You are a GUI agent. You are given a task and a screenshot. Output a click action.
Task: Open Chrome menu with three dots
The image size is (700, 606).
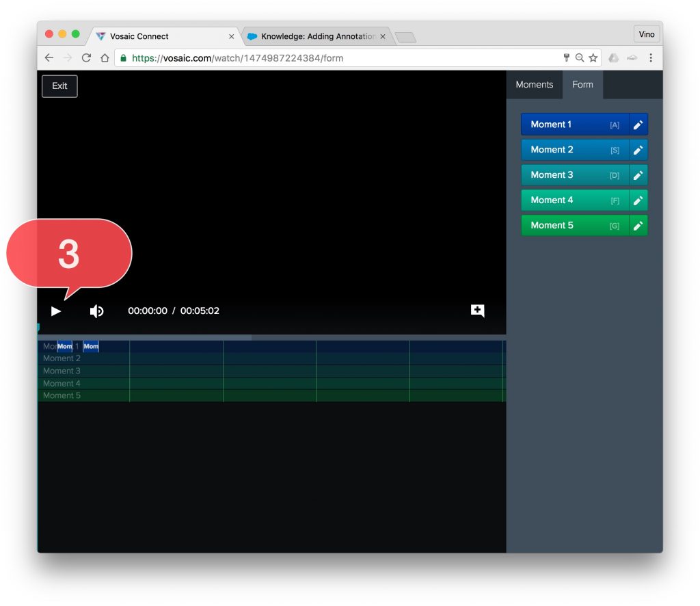pyautogui.click(x=650, y=58)
